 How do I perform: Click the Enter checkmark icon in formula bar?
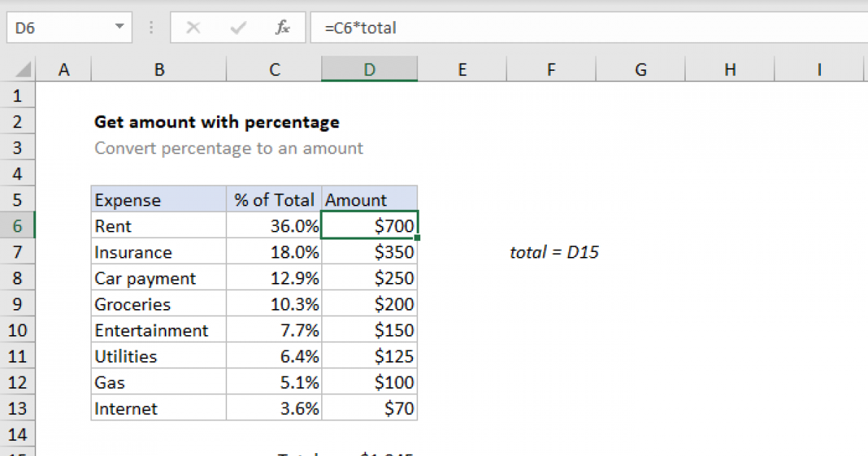[237, 28]
